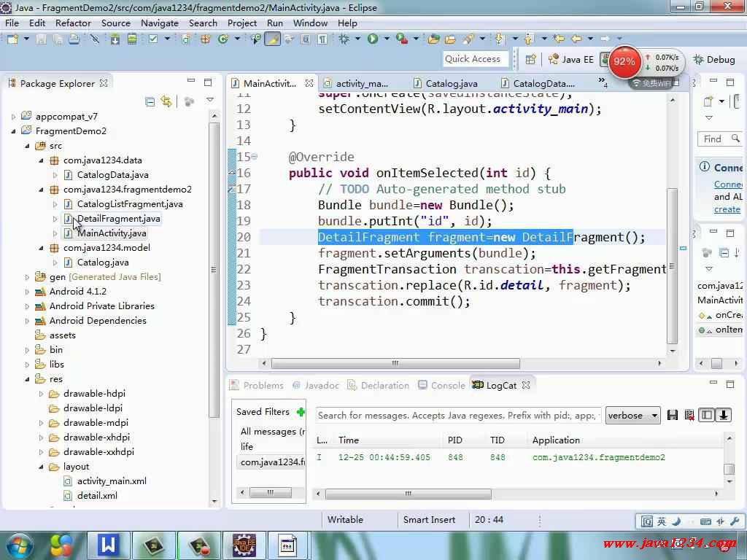This screenshot has height=560, width=747.
Task: Switch to the Console tab
Action: (x=441, y=385)
